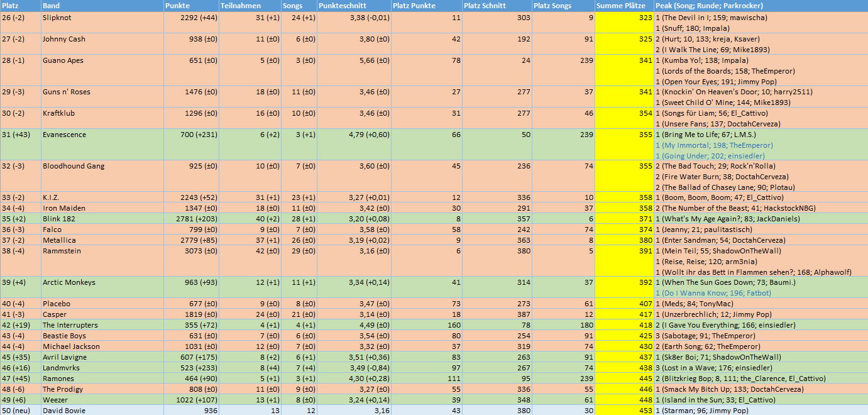Click the band cell 'Arctic Monkeys'
The width and height of the screenshot is (868, 415).
[102, 287]
